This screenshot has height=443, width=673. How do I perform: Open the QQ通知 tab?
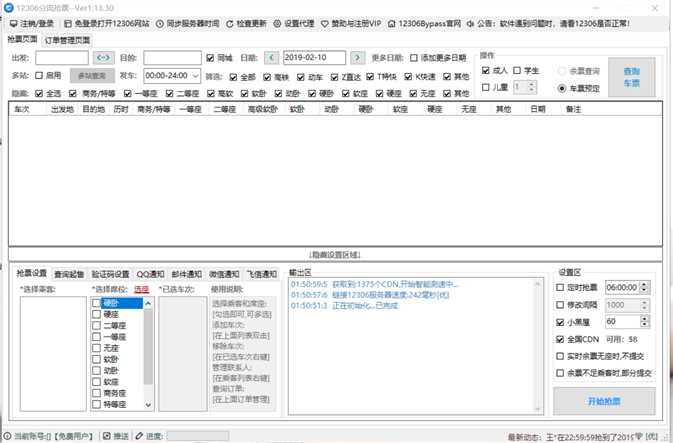(150, 274)
